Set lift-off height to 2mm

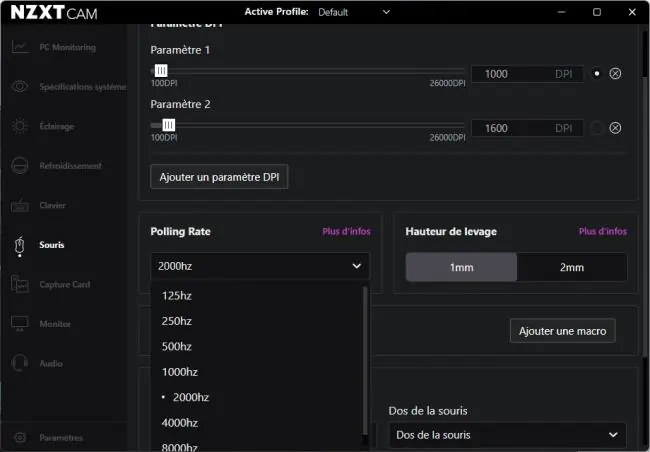pyautogui.click(x=572, y=267)
